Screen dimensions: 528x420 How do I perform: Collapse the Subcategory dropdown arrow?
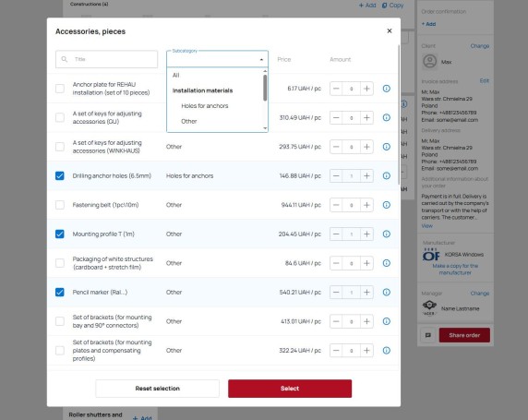[261, 60]
